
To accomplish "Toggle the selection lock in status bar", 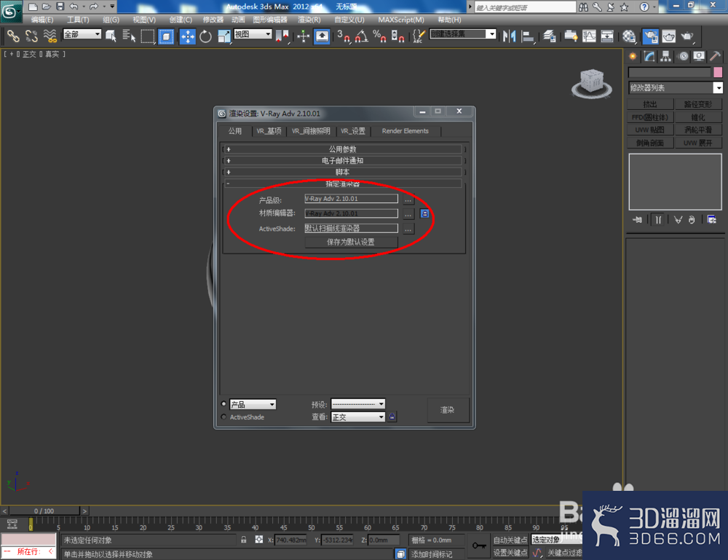I will pos(244,540).
